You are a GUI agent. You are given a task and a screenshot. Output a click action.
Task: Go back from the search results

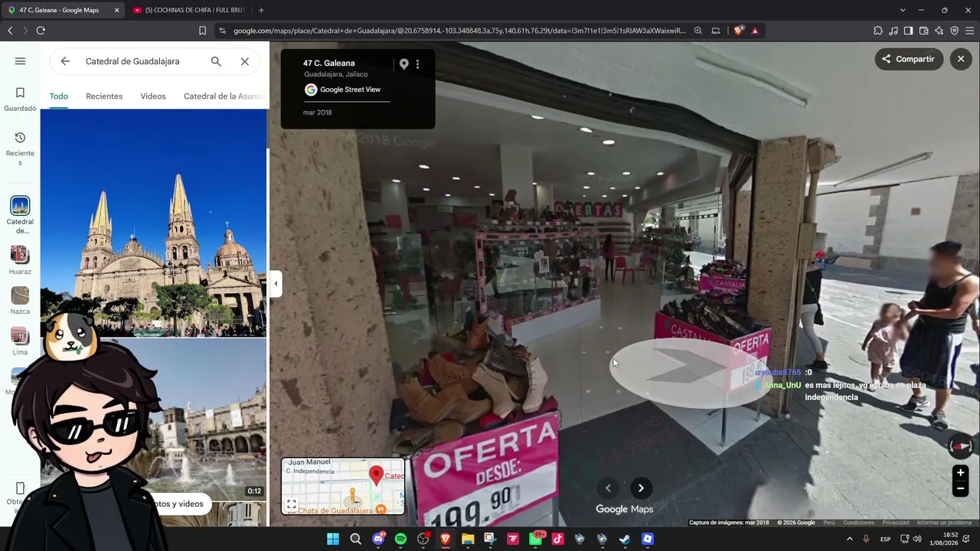(x=65, y=61)
